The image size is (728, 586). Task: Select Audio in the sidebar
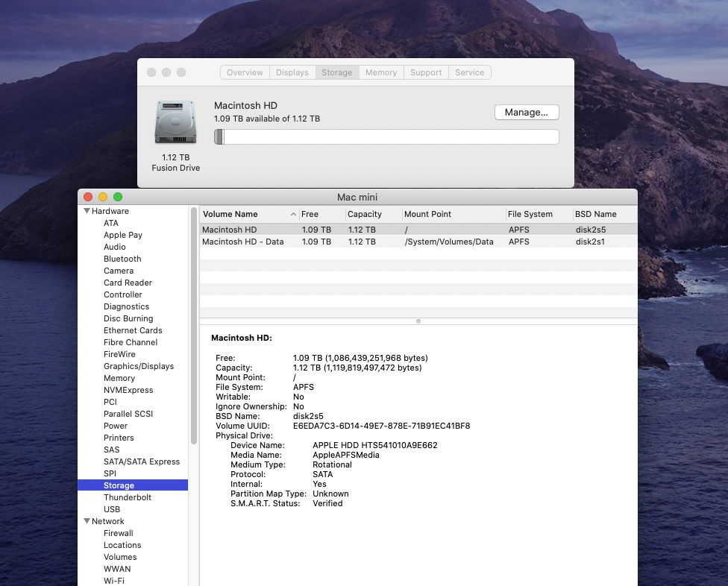pos(115,247)
